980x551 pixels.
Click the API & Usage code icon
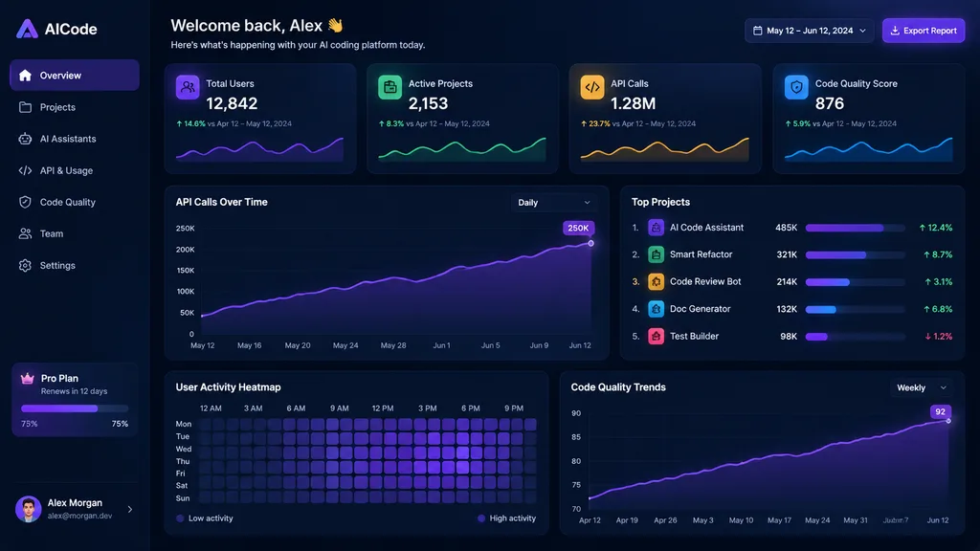[25, 170]
